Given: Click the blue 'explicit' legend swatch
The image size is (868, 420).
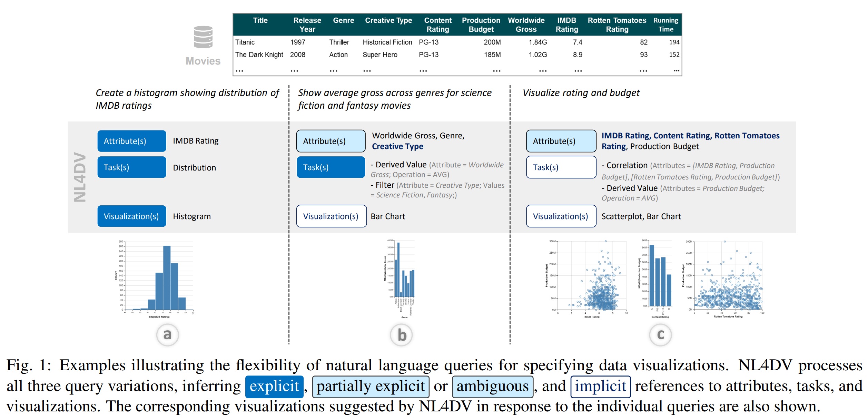Looking at the screenshot, I should click(x=274, y=387).
